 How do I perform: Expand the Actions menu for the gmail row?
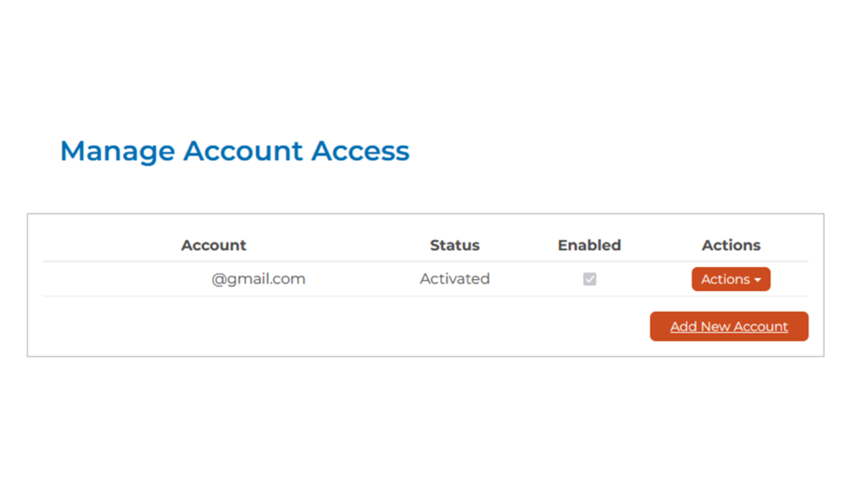[731, 279]
